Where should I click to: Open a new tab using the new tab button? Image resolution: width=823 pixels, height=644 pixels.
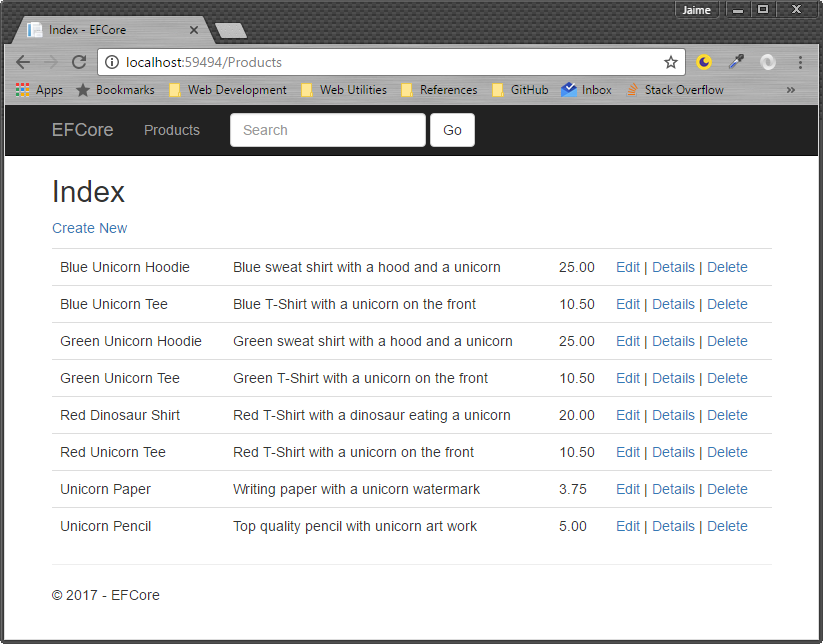point(231,31)
